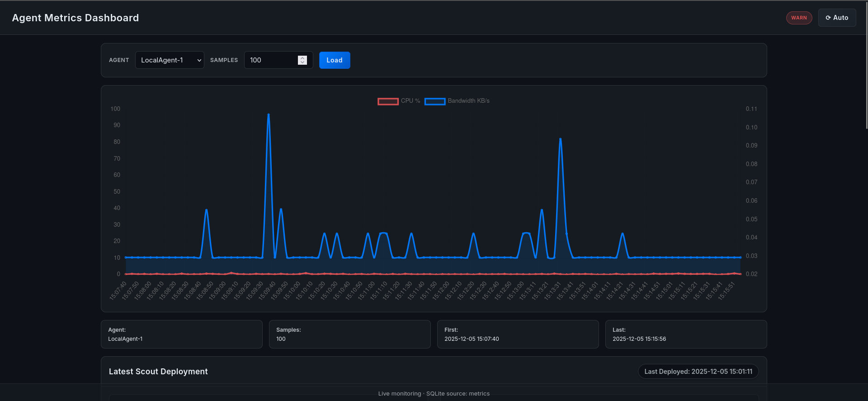Select the Samples: 100 info card
Screen dimensions: 868x401
349,334
